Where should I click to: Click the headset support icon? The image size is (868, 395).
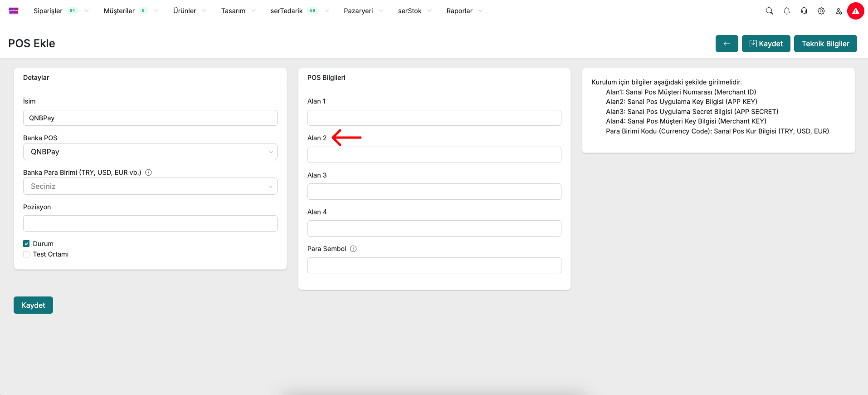804,11
